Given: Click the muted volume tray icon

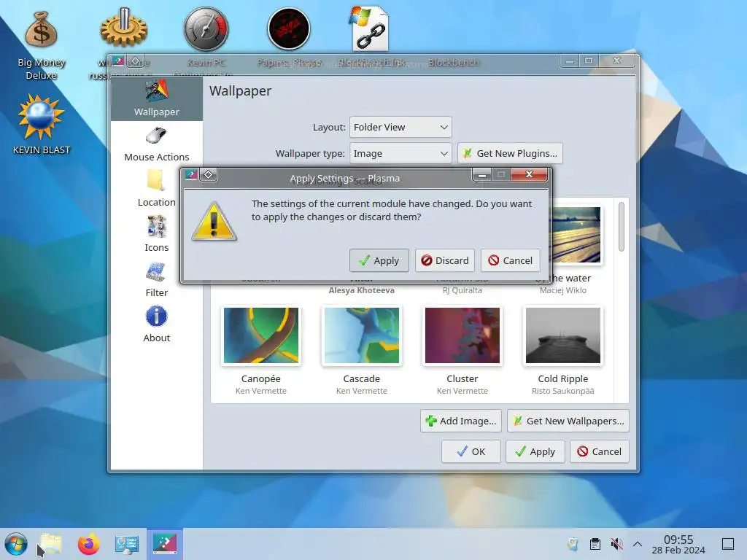Looking at the screenshot, I should (x=616, y=544).
